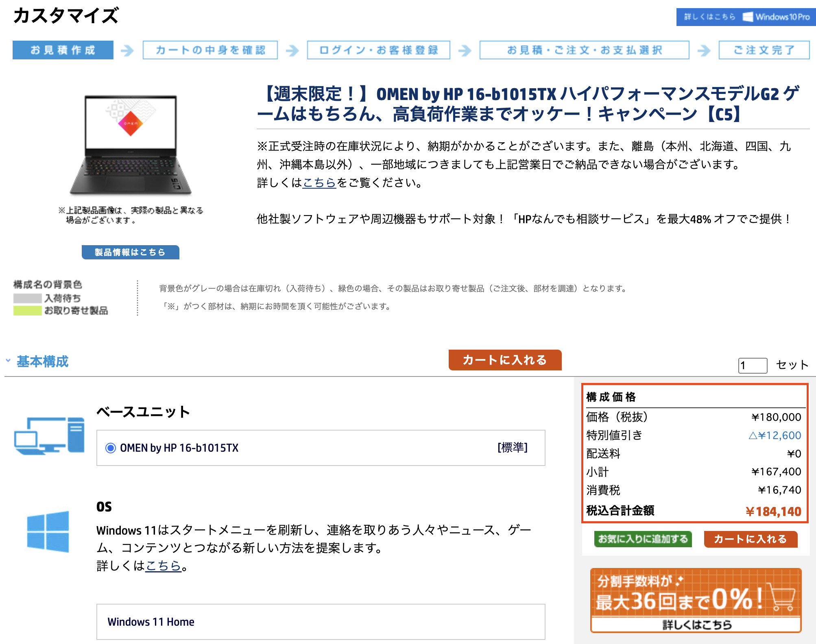
Task: Select the ログイン・お客様登録 step
Action: (379, 50)
